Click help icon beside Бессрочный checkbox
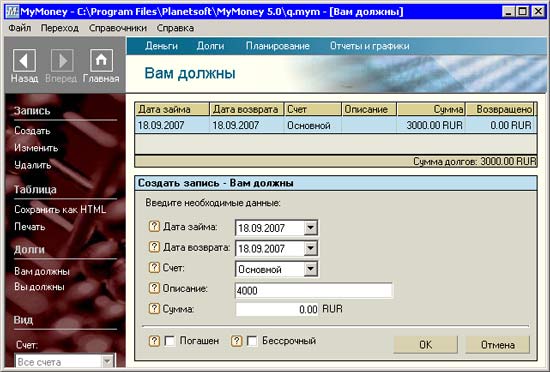The width and height of the screenshot is (550, 372). [237, 341]
